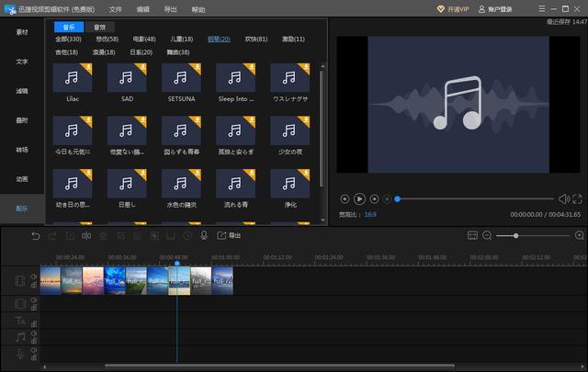Open the 导出 menu in menu bar

tap(170, 8)
